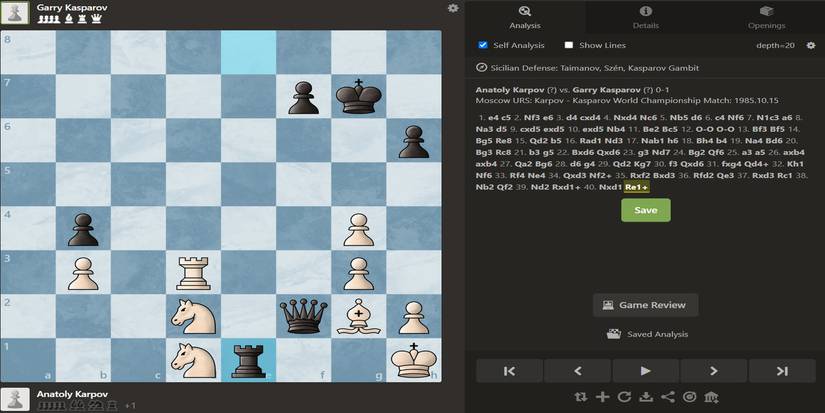The width and height of the screenshot is (825, 413).
Task: Select the black queen on f2
Action: [x=304, y=316]
